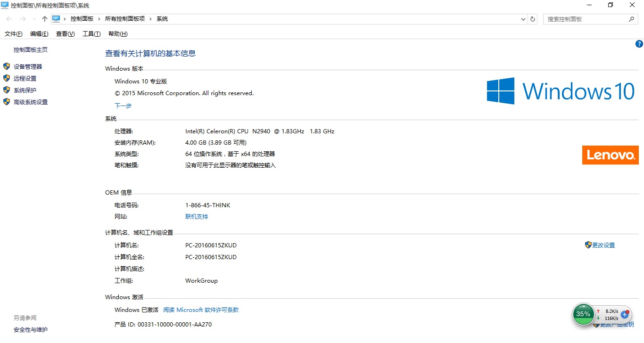Click the computer icon in address bar
644x343 pixels.
[56, 19]
